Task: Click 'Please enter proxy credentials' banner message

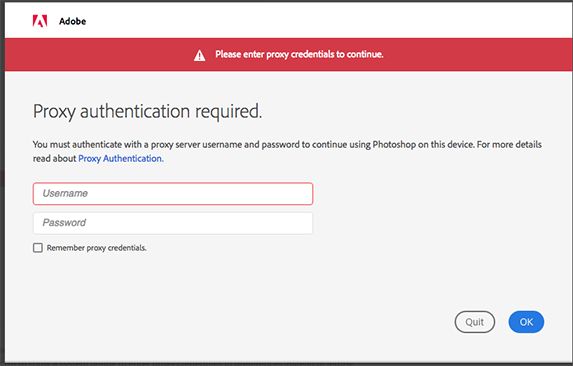Action: click(x=299, y=54)
